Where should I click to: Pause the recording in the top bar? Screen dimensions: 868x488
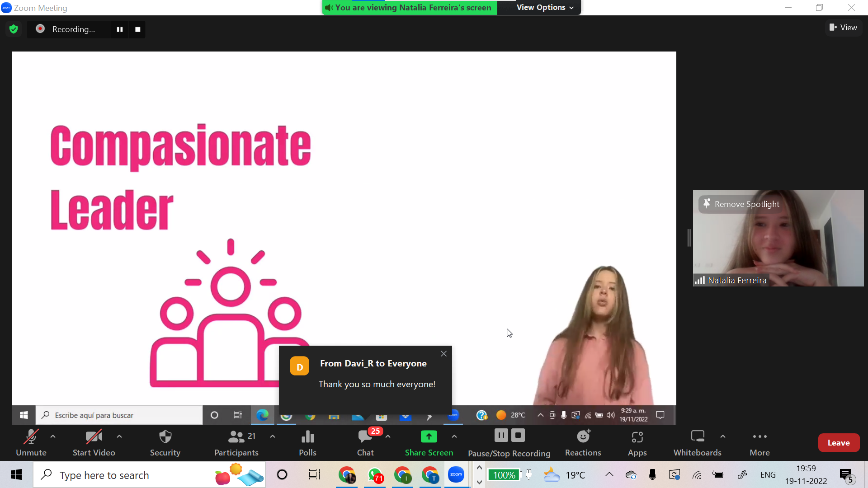pyautogui.click(x=120, y=29)
